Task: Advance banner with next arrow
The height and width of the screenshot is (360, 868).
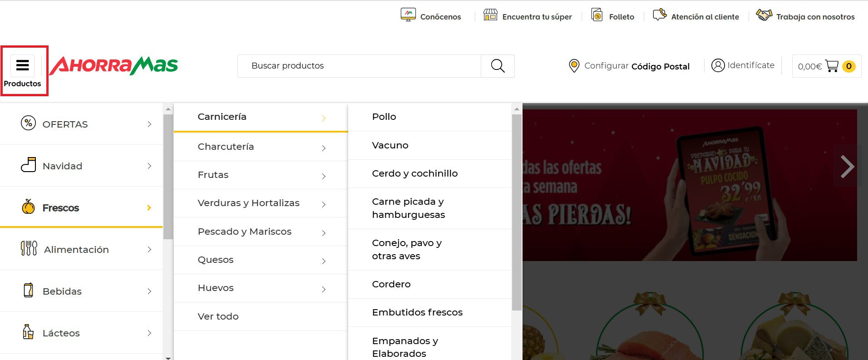Action: pyautogui.click(x=847, y=166)
